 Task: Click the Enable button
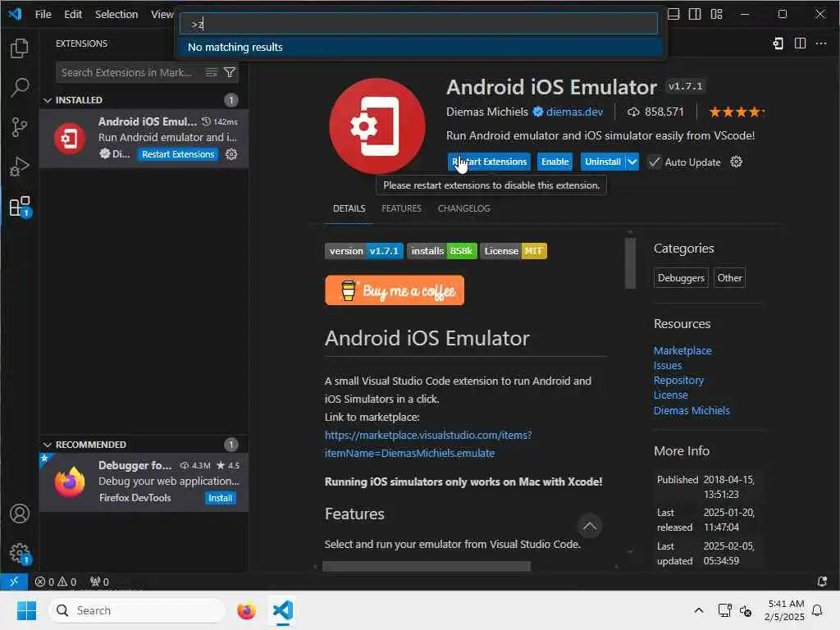[555, 162]
